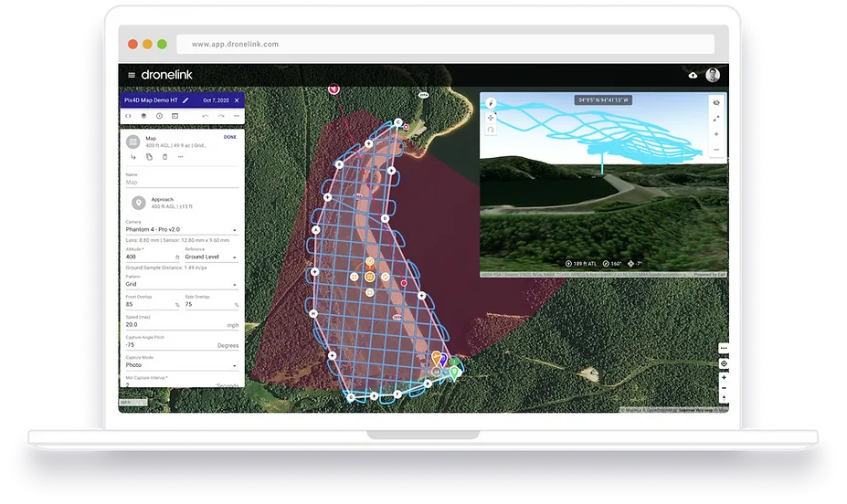This screenshot has width=847, height=504.
Task: Open the Approach settings row
Action: [x=182, y=203]
